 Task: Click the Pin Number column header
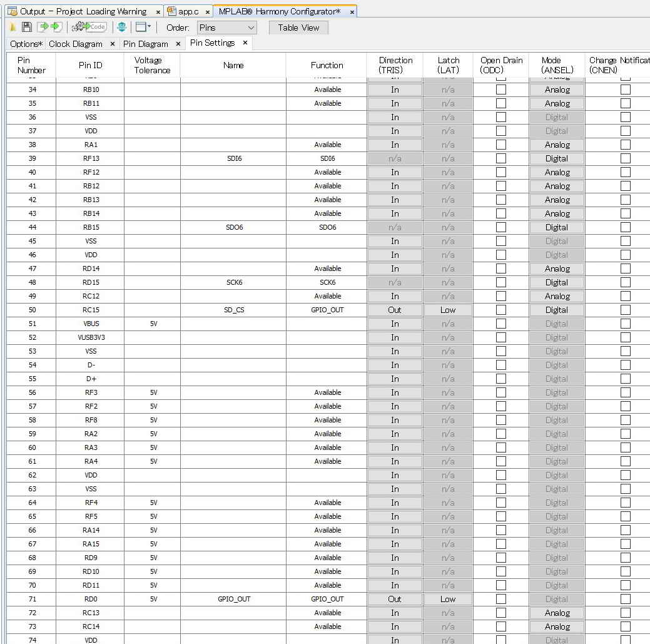tap(31, 65)
